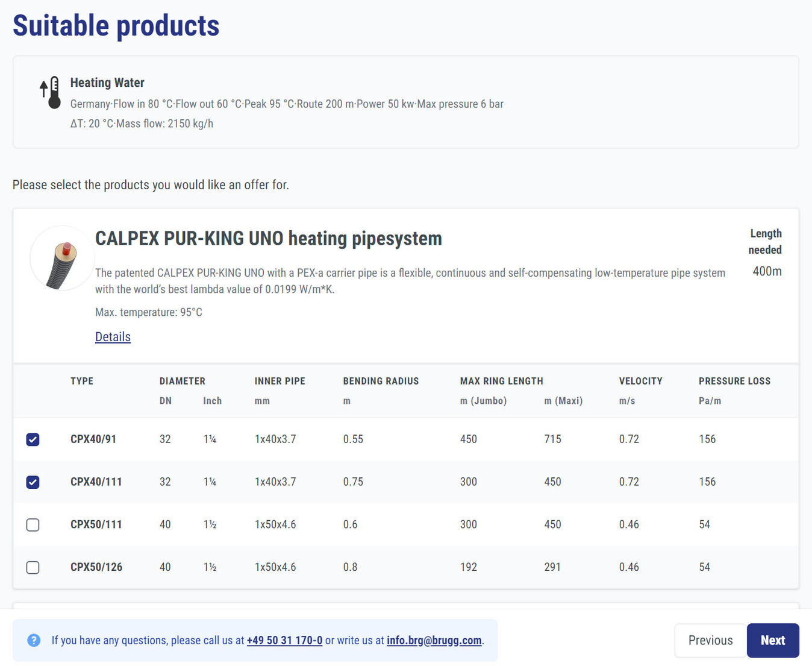Click the TYPE column header
Screen dimensions: 812x666
coord(82,381)
